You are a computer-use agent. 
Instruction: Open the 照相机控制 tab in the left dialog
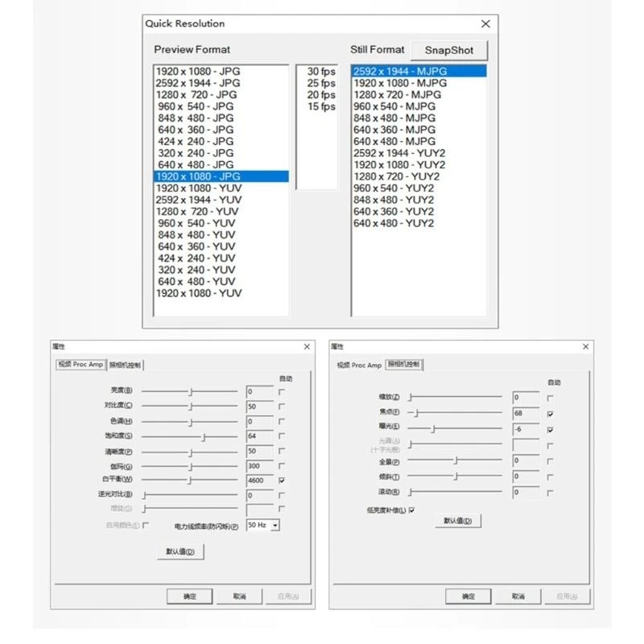tap(125, 365)
